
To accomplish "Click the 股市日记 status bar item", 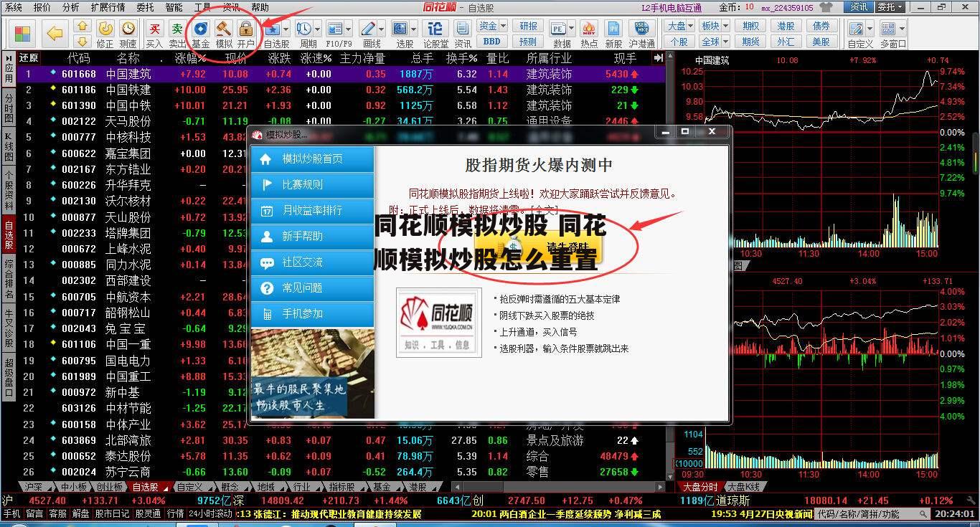I will (113, 514).
